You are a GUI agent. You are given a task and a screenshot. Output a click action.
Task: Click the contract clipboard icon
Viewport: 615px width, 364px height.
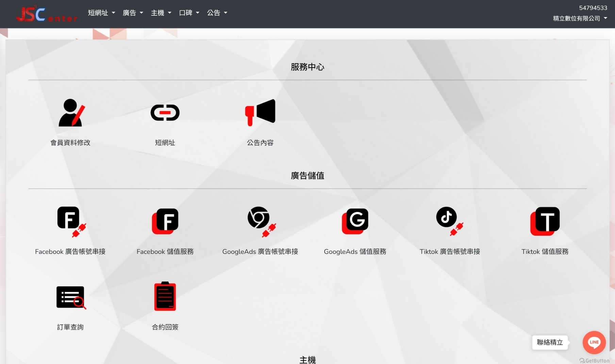pos(165,296)
